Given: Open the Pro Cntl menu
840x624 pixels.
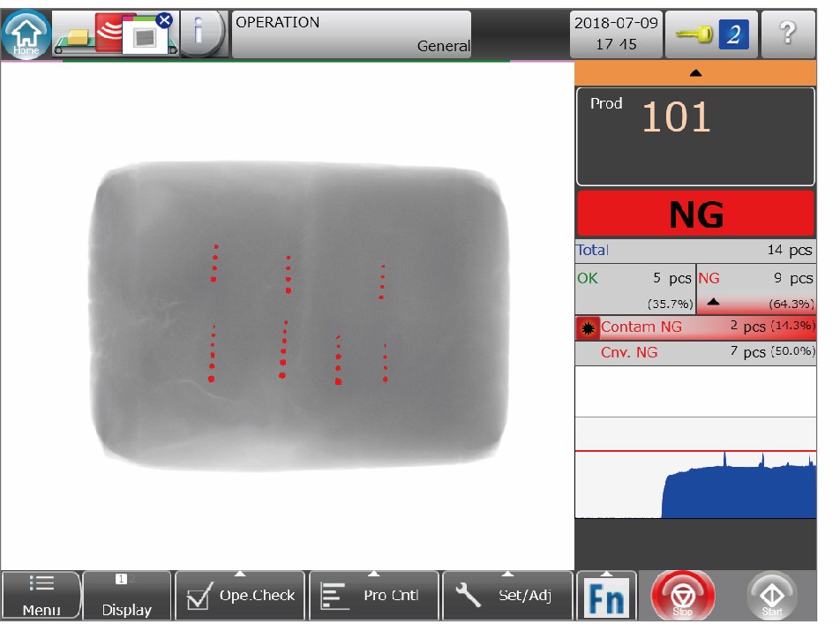Looking at the screenshot, I should pyautogui.click(x=373, y=597).
